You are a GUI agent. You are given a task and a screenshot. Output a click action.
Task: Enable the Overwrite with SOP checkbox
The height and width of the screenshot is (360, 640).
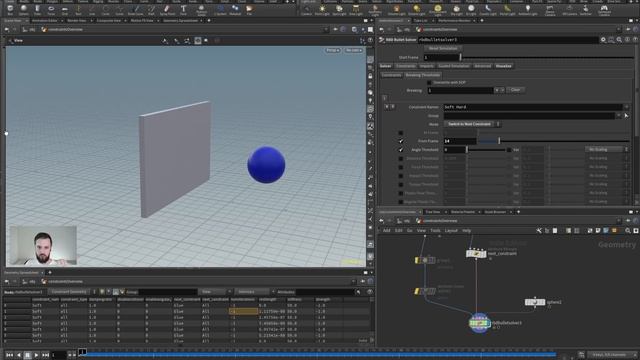click(x=429, y=82)
